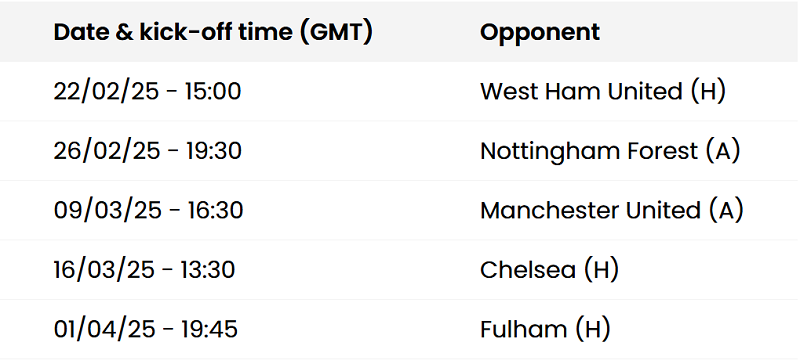
Task: Click the "Date & kick-off time (GMT)" column header
Action: (x=213, y=33)
